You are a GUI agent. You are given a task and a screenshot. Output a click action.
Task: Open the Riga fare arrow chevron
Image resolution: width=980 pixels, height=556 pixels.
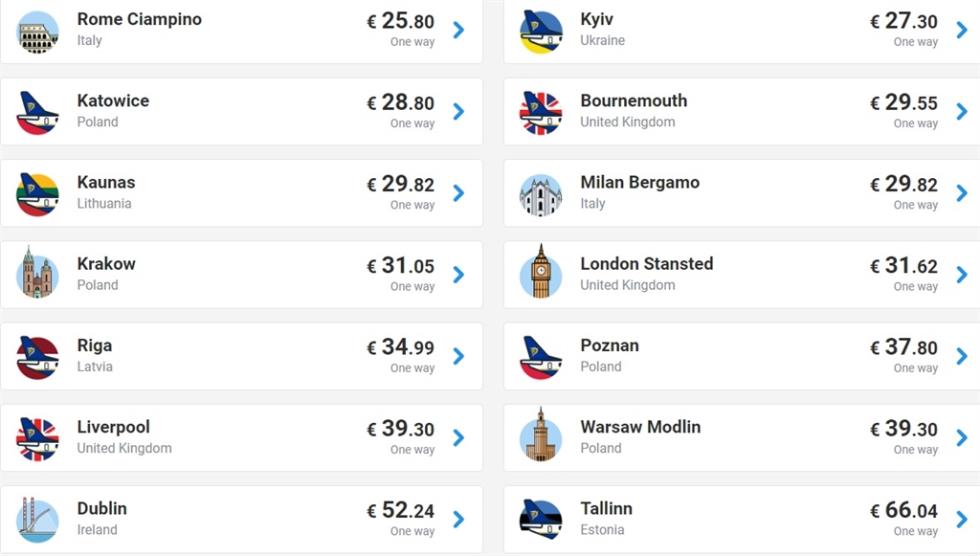click(x=459, y=356)
